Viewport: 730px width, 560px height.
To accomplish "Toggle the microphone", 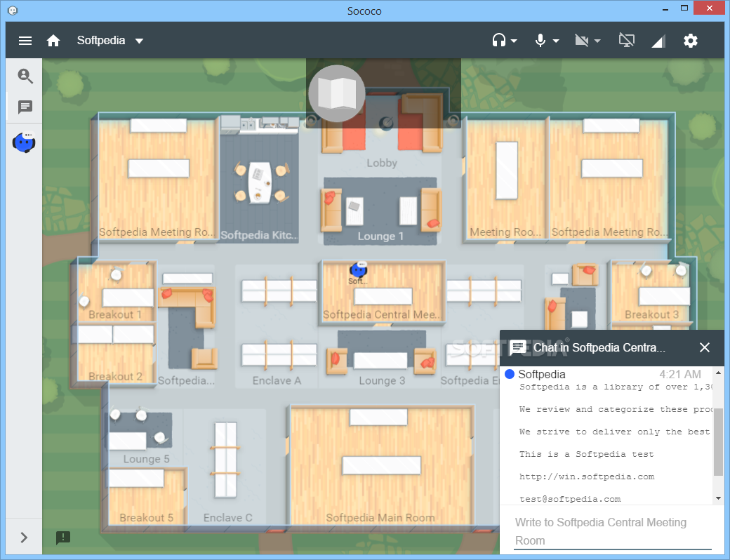I will [540, 41].
